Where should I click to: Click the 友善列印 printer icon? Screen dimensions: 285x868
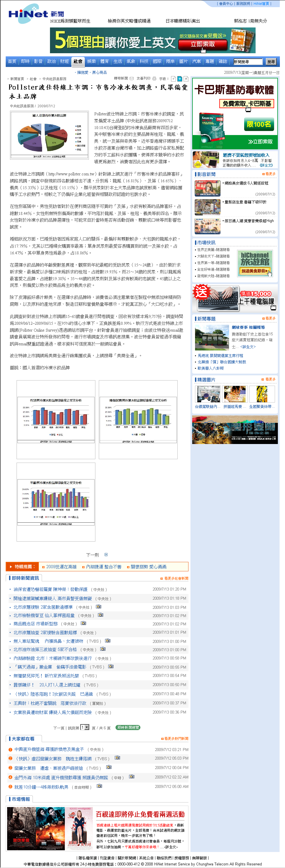[x=154, y=78]
